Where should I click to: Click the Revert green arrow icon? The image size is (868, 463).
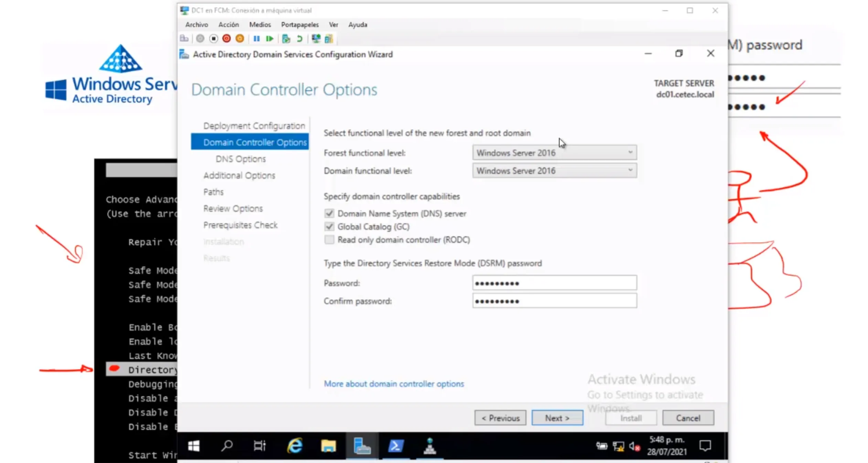click(299, 39)
